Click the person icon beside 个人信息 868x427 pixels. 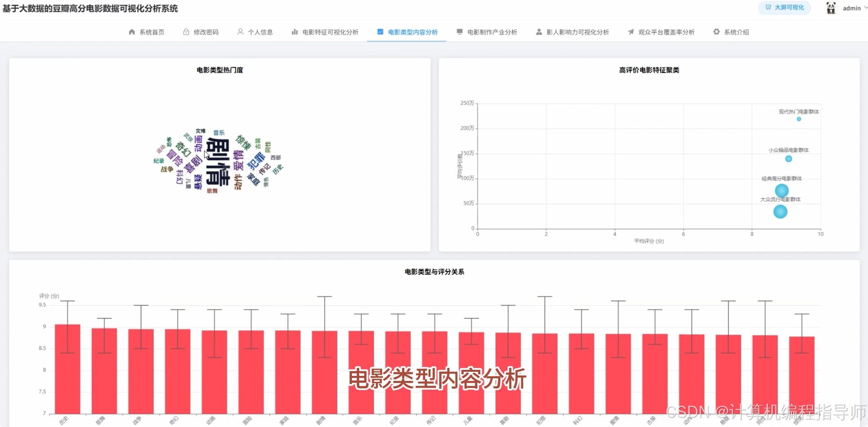coord(240,32)
